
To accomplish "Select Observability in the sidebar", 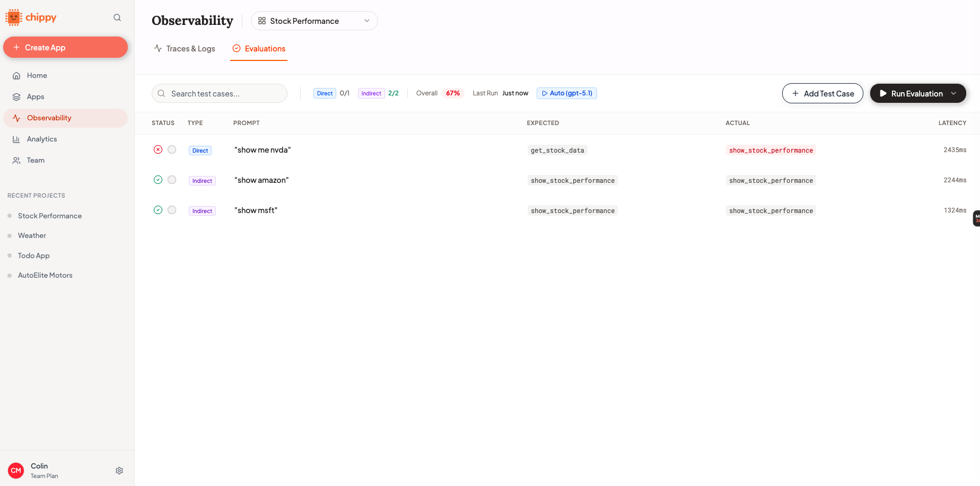I will click(x=65, y=118).
